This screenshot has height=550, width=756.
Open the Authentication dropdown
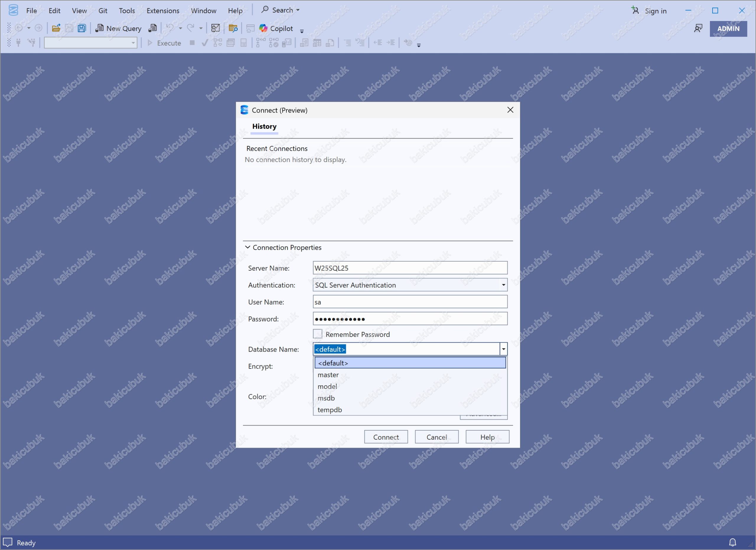click(410, 285)
